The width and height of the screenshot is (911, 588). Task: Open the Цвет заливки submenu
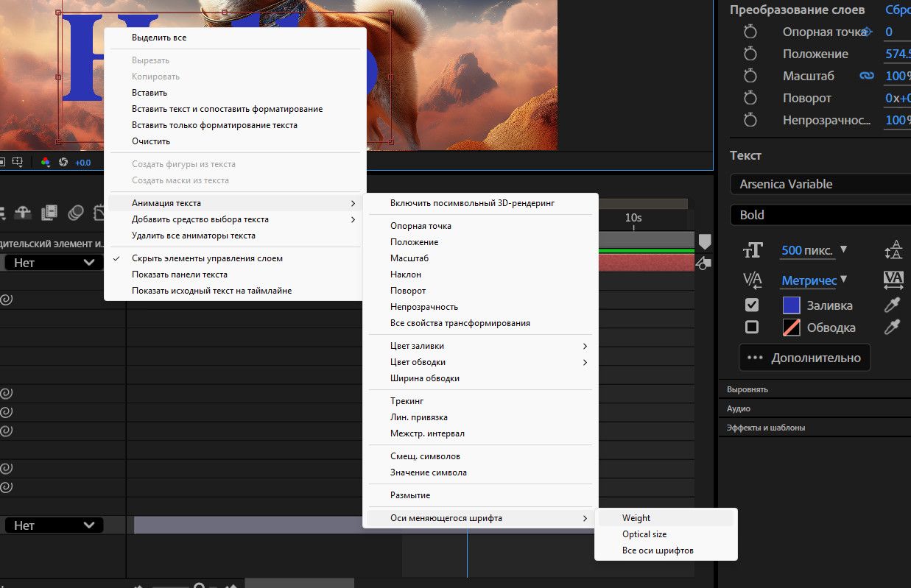pyautogui.click(x=480, y=346)
